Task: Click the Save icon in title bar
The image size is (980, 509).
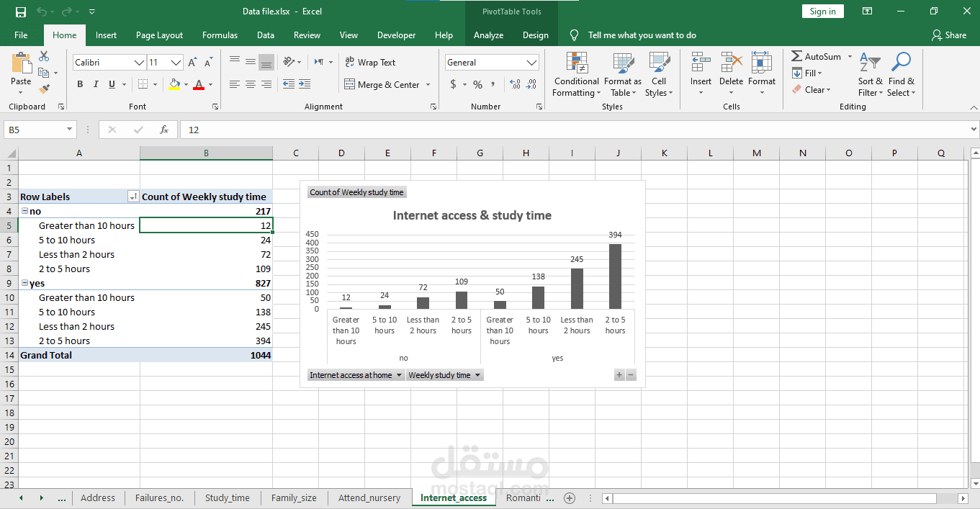Action: pos(20,12)
